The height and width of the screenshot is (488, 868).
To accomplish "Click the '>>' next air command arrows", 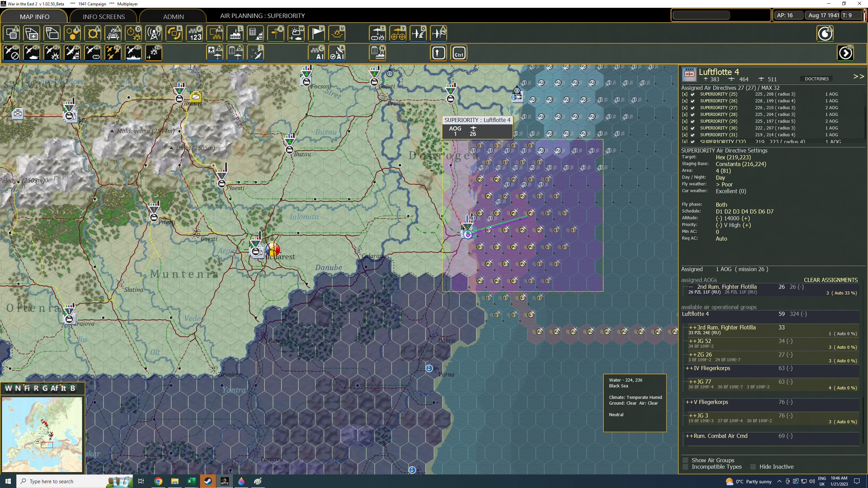I will (x=859, y=77).
